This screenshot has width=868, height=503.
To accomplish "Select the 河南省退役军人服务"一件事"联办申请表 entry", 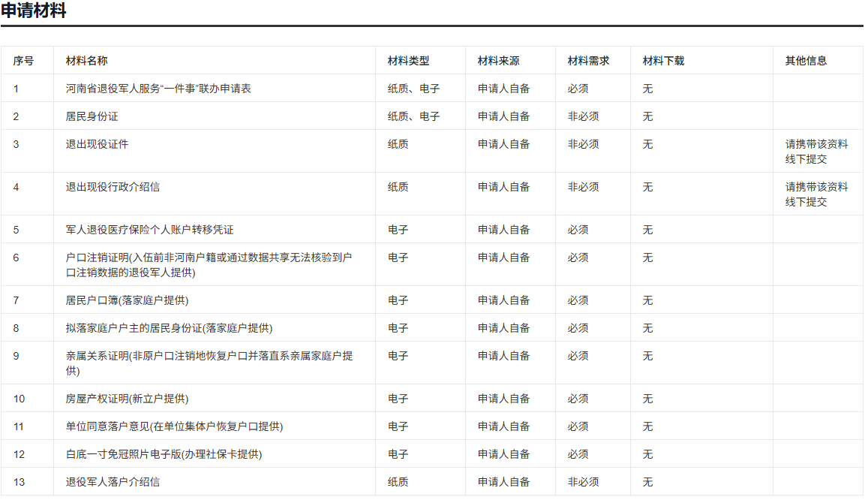I will (158, 89).
